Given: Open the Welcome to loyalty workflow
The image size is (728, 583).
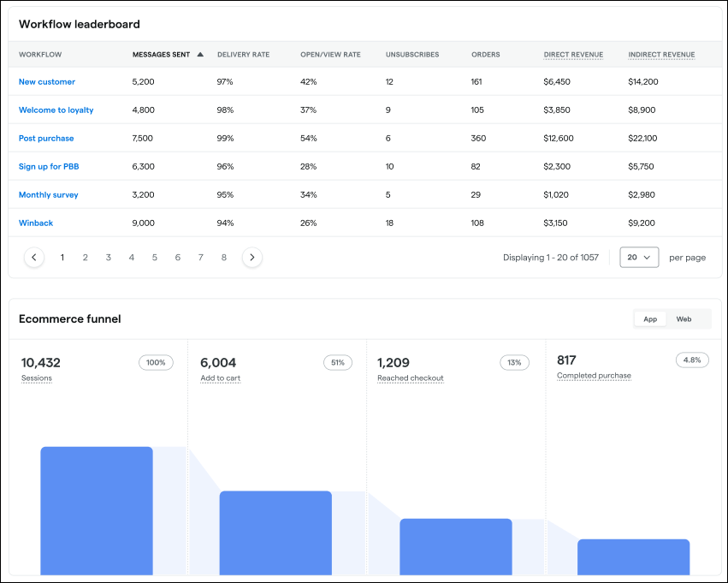Looking at the screenshot, I should [x=56, y=110].
